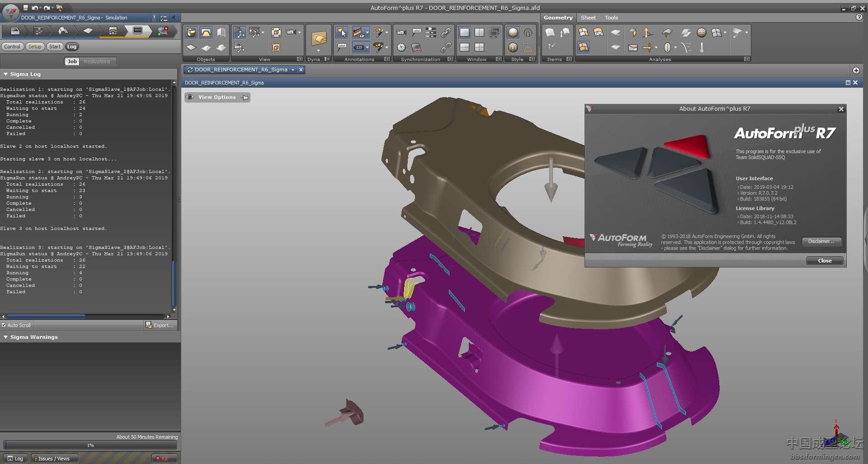This screenshot has height=464, width=868.
Task: Click the Dynamic section orange icon
Action: point(319,40)
